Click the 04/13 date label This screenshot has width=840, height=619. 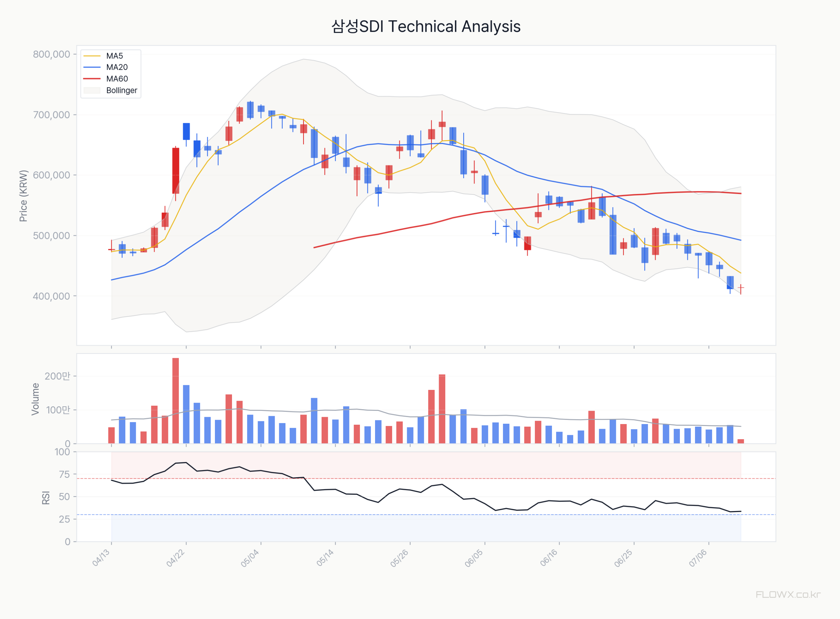[101, 558]
